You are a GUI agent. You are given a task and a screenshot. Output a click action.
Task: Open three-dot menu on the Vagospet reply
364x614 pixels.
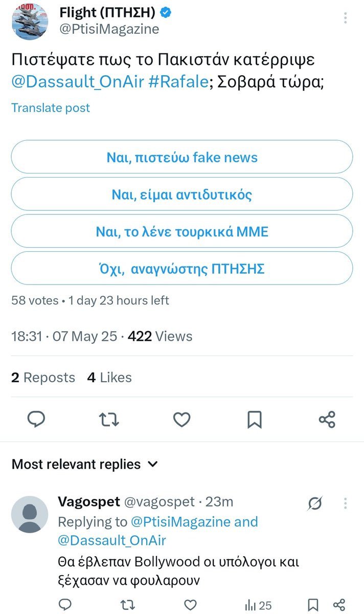346,503
